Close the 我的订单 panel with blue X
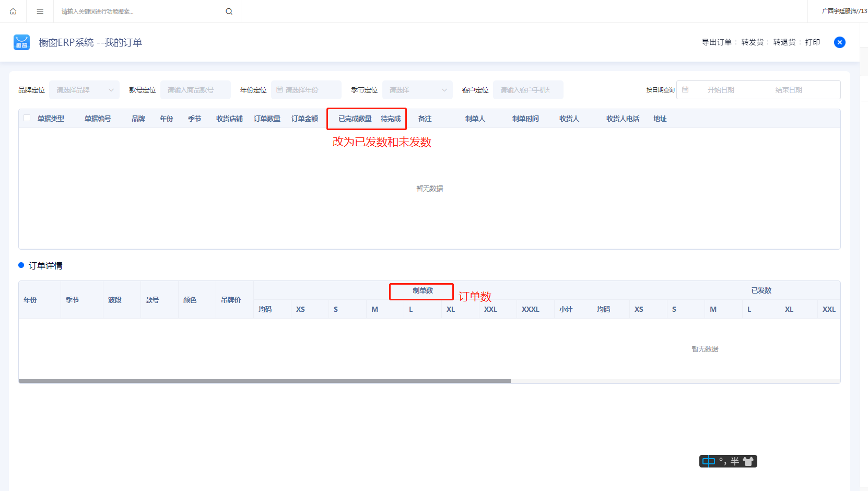This screenshot has height=491, width=868. [840, 42]
